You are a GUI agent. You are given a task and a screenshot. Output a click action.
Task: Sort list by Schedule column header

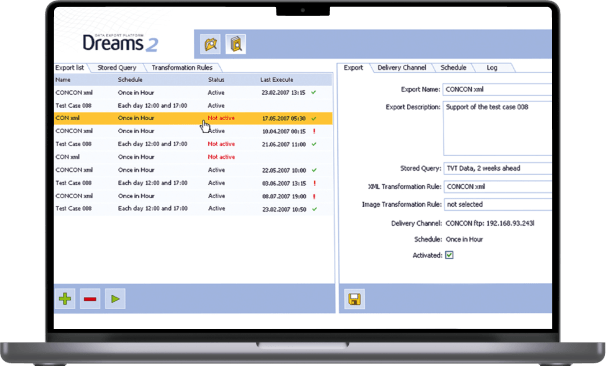[130, 80]
